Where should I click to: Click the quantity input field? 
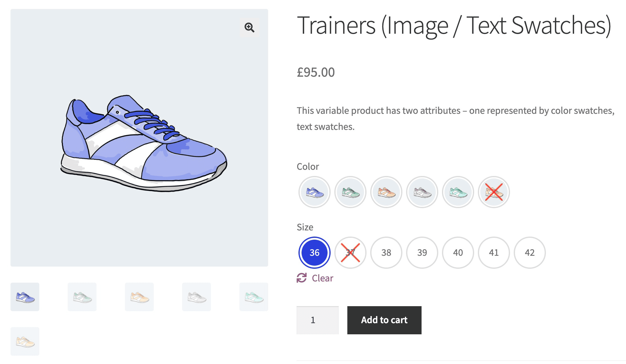318,320
